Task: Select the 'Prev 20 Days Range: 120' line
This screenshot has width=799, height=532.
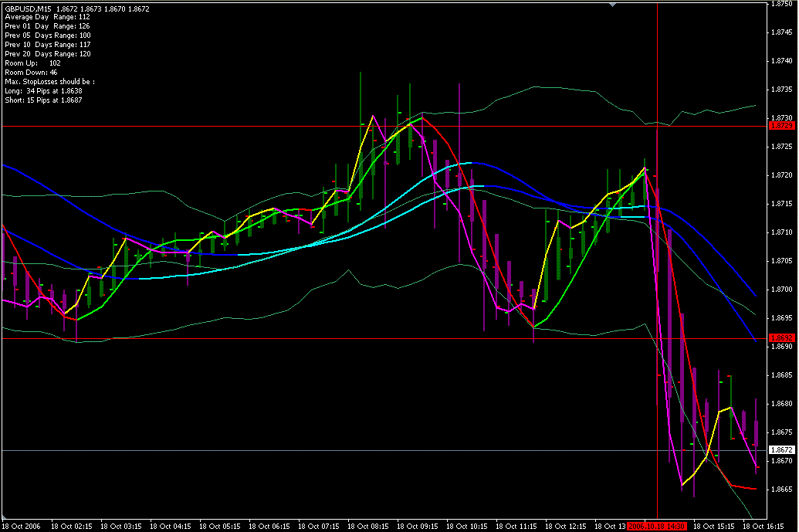Action: tap(48, 53)
